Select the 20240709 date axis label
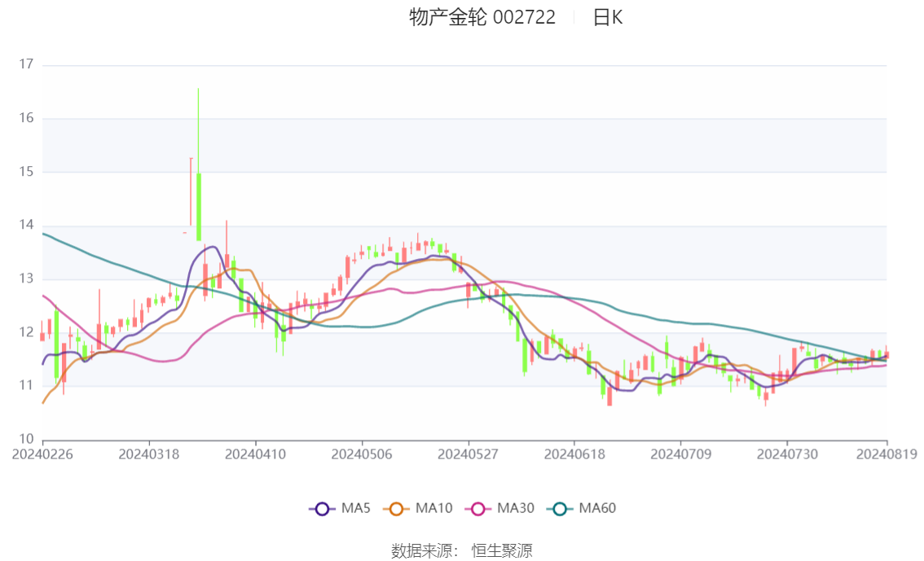This screenshot has width=924, height=561. (680, 454)
